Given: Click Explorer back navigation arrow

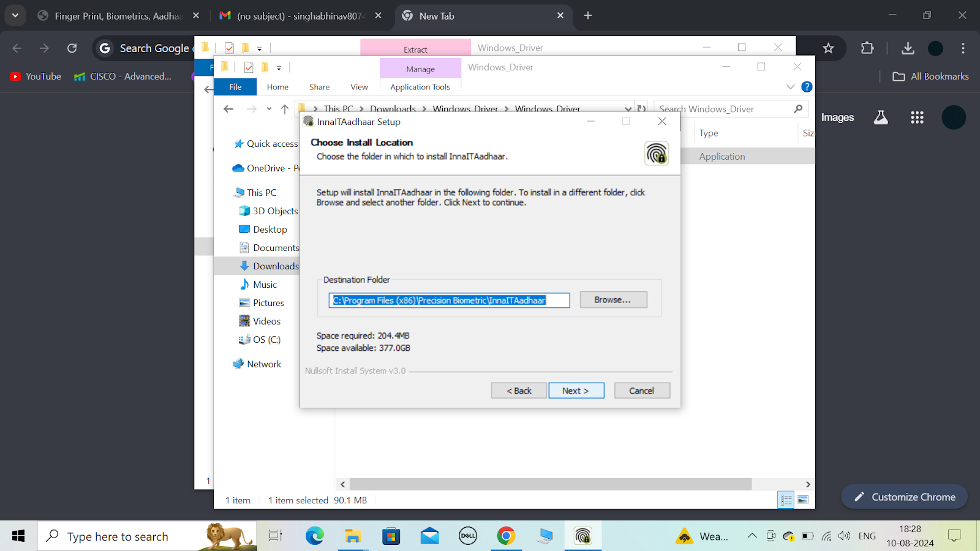Looking at the screenshot, I should click(228, 109).
